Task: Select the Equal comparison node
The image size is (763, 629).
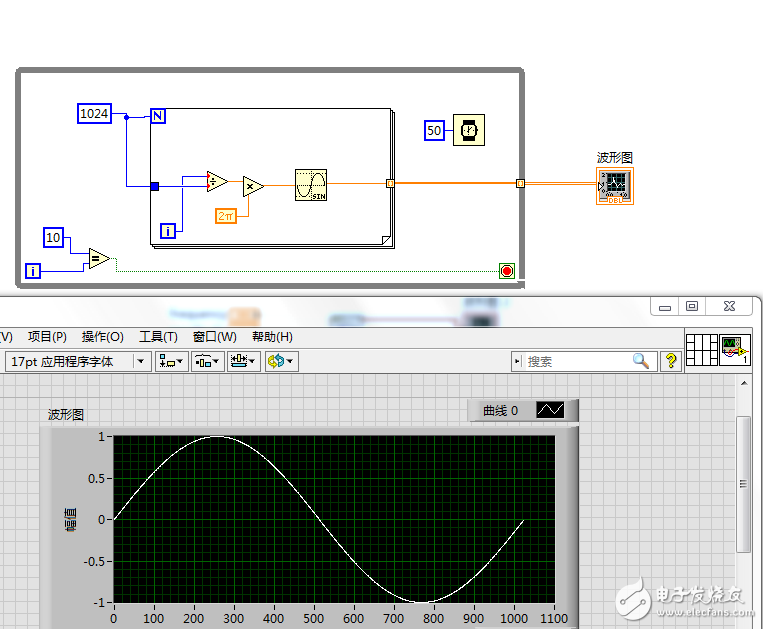Action: click(x=99, y=258)
